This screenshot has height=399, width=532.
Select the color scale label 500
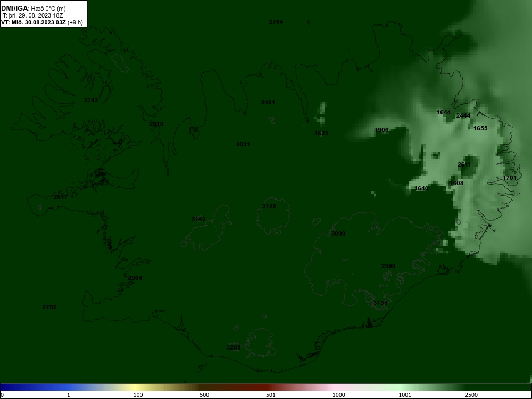coord(204,395)
